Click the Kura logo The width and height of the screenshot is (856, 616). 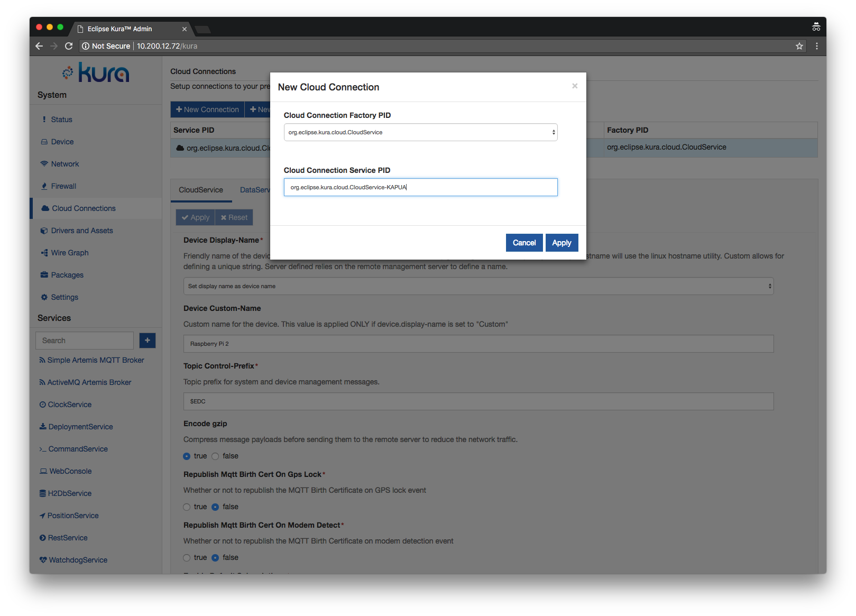[96, 72]
